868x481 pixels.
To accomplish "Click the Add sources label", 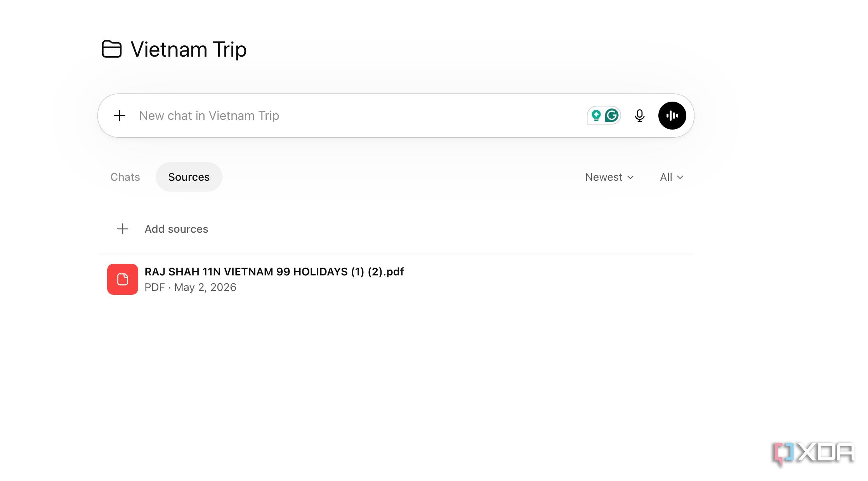I will coord(177,229).
